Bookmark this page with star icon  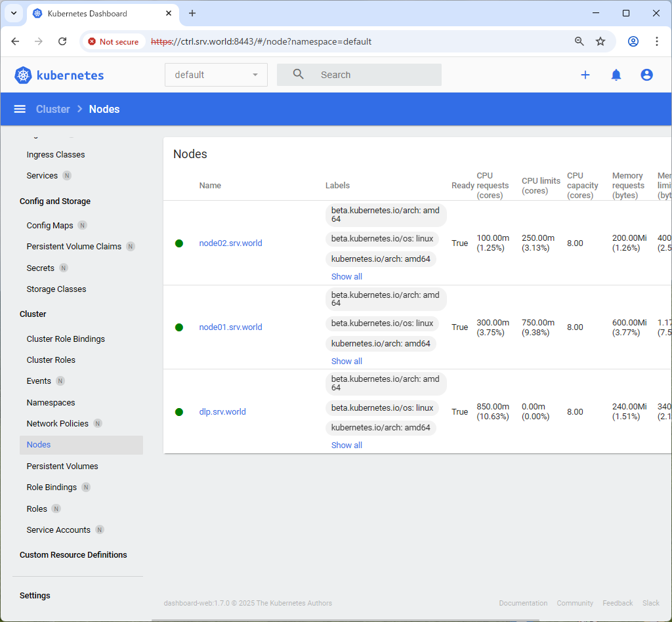(600, 41)
